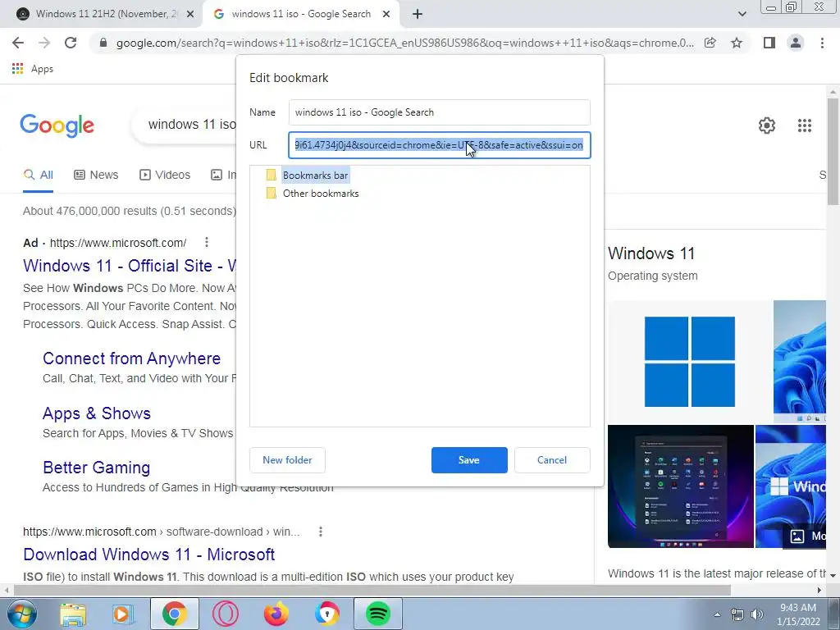Select the Other bookmarks folder
This screenshot has width=840, height=630.
[313, 194]
